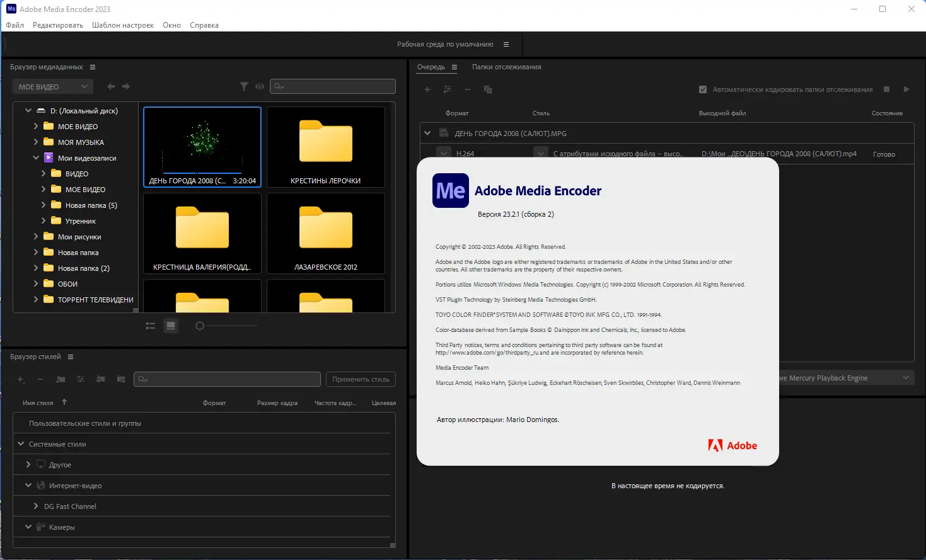
Task: Click the Import Presets icon in Preset Browser
Action: (x=101, y=380)
